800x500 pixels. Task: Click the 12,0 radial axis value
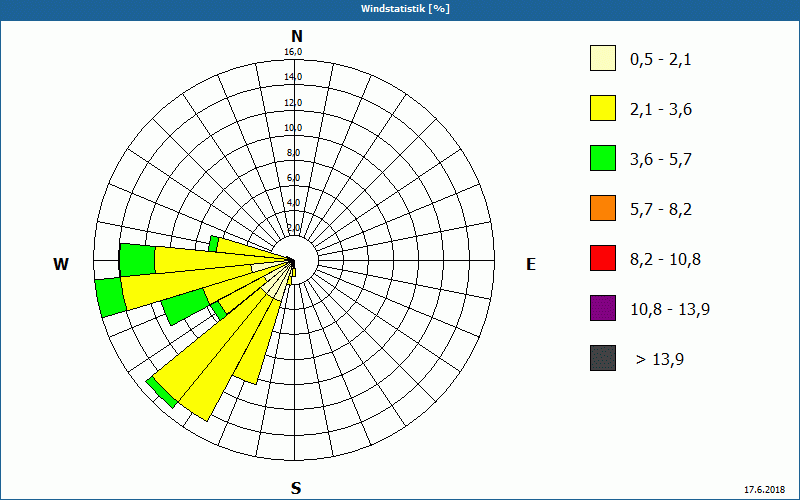[293, 103]
